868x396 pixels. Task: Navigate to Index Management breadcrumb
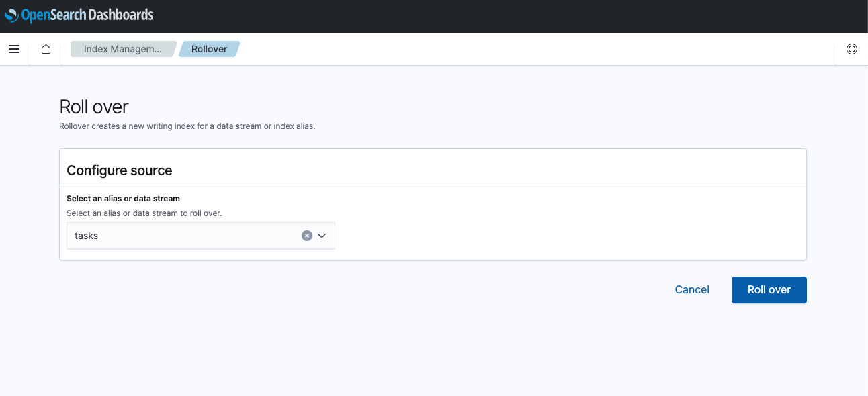click(121, 48)
